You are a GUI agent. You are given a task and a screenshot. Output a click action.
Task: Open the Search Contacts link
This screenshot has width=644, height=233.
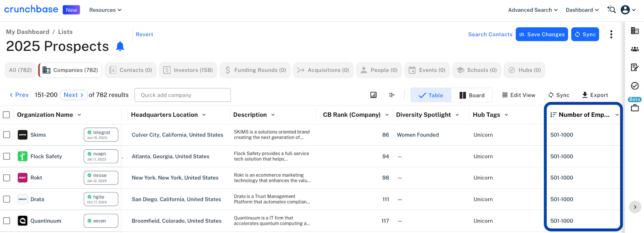click(490, 35)
